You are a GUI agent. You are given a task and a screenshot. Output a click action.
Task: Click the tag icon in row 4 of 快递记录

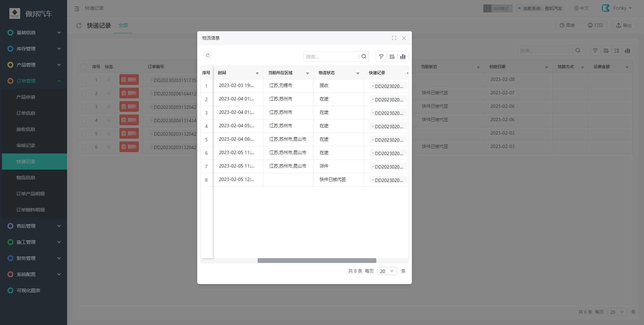[108, 120]
